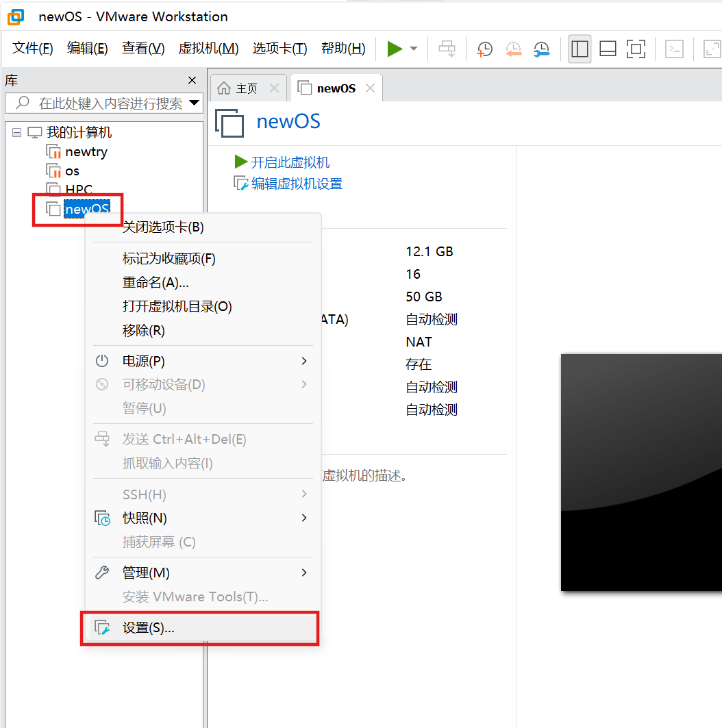
Task: Open the power options dropdown arrow
Action: click(414, 49)
